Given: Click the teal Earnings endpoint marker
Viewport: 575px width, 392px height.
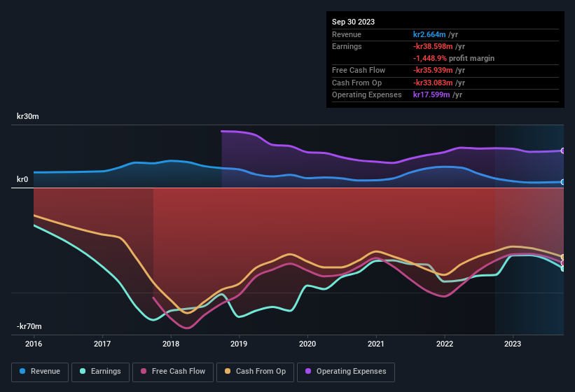Looking at the screenshot, I should tap(563, 269).
